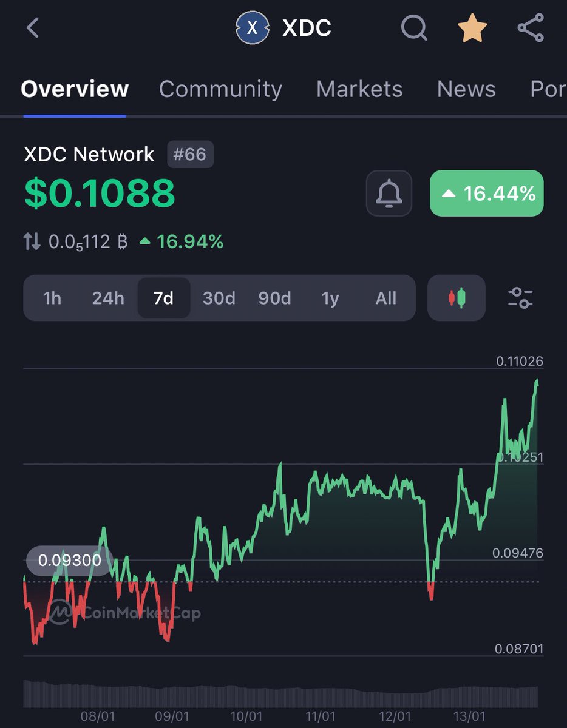Switch to candlestick chart view
This screenshot has width=567, height=728.
pos(457,298)
